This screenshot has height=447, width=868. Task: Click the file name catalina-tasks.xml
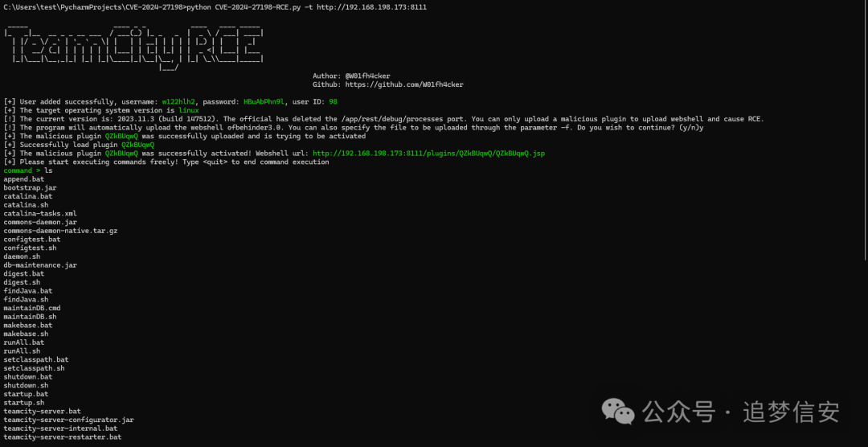tap(40, 214)
